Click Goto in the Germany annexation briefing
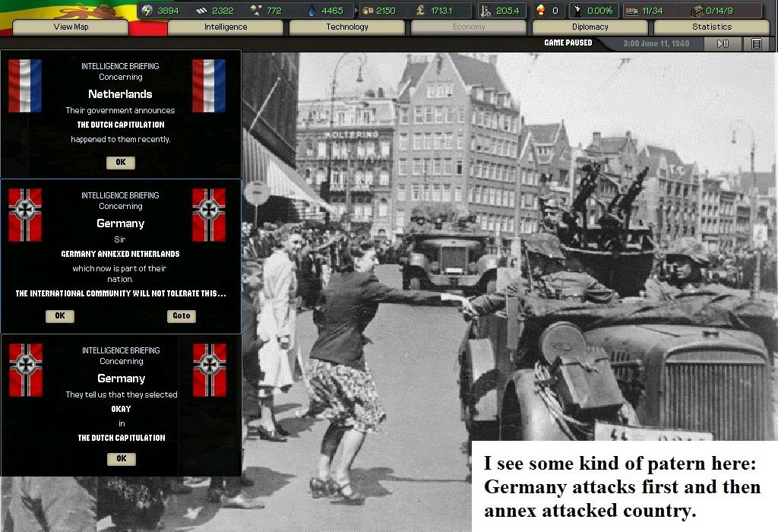 click(182, 316)
